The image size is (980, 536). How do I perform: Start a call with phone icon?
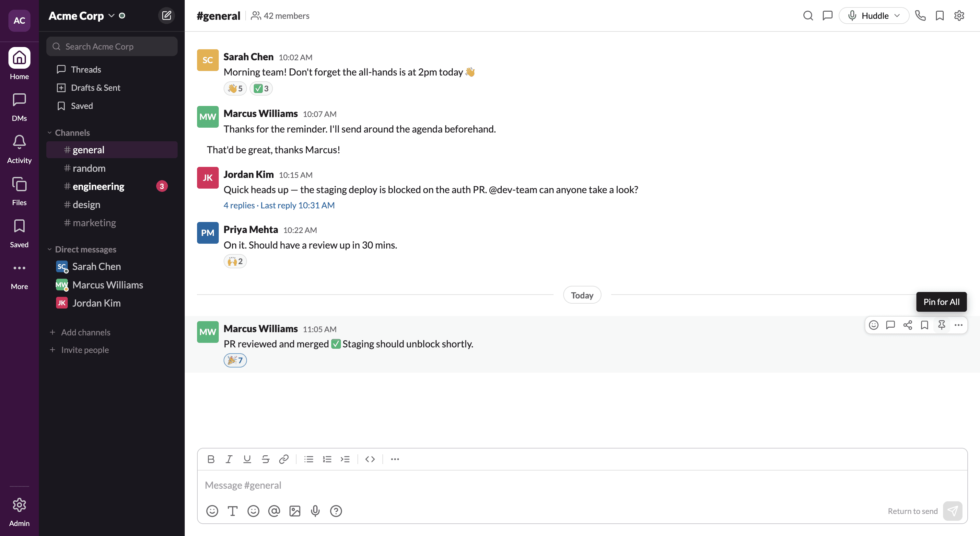[x=920, y=16]
